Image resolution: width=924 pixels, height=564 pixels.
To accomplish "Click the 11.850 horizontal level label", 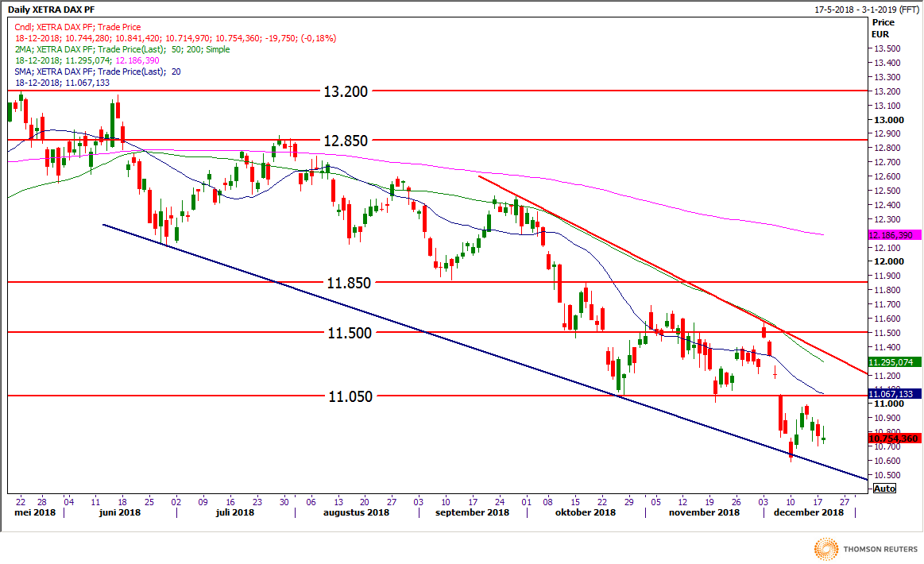I will (349, 283).
